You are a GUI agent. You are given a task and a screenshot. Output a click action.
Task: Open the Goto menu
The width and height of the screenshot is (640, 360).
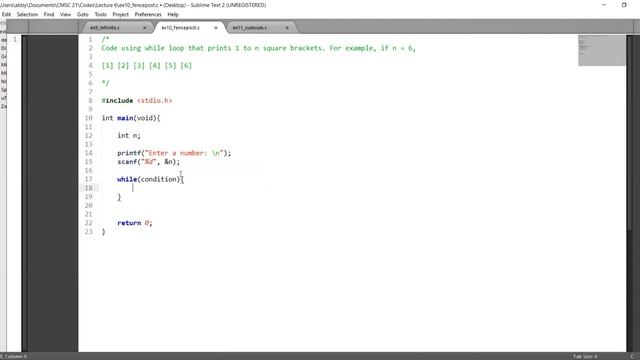82,14
